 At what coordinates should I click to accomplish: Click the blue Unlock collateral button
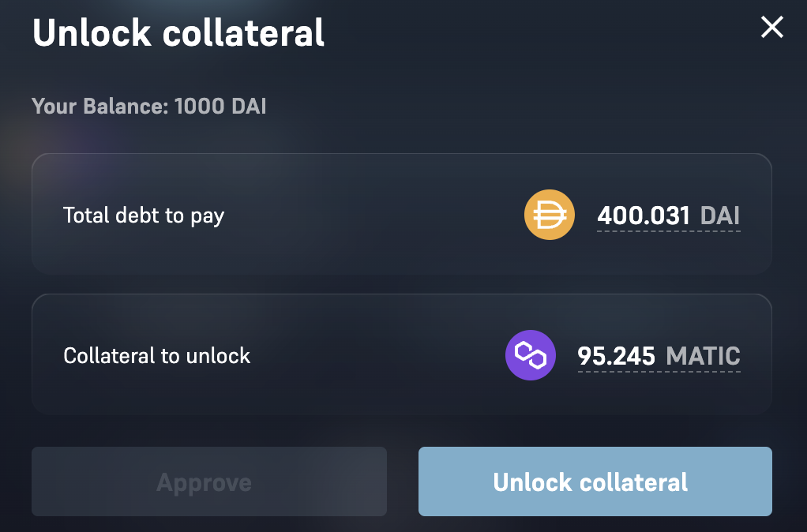click(595, 481)
